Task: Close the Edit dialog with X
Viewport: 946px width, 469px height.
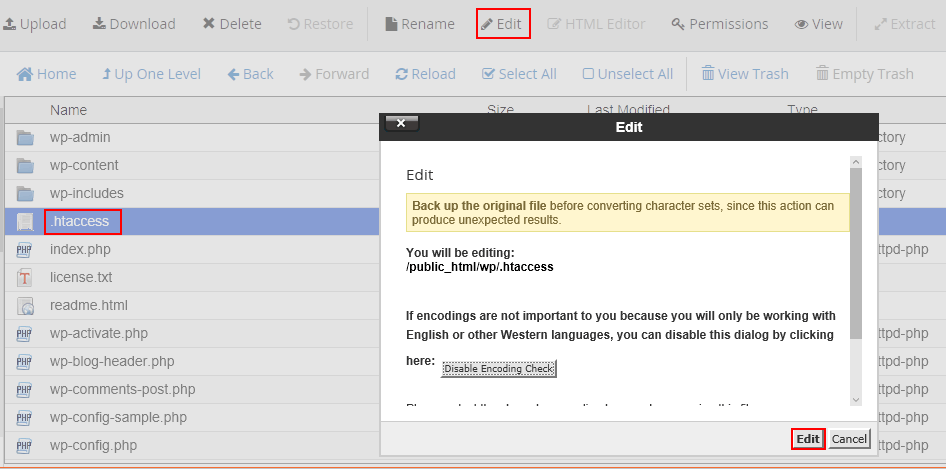Action: point(401,124)
